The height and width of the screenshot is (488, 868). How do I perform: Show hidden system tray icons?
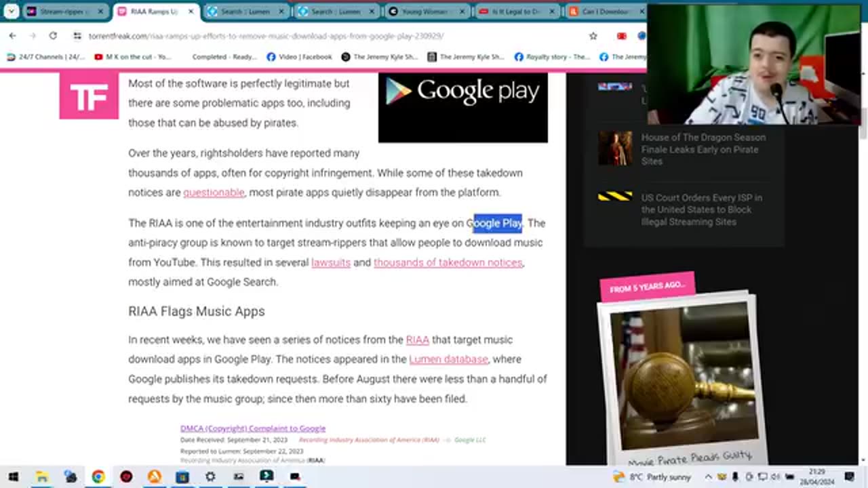(x=709, y=477)
